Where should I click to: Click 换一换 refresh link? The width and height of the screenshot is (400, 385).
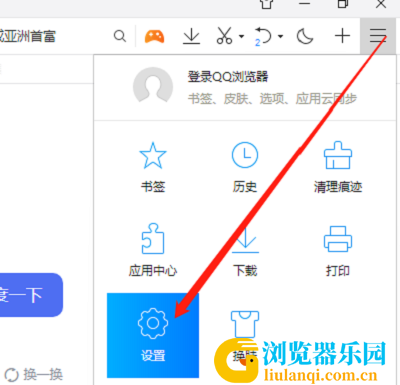pos(34,375)
